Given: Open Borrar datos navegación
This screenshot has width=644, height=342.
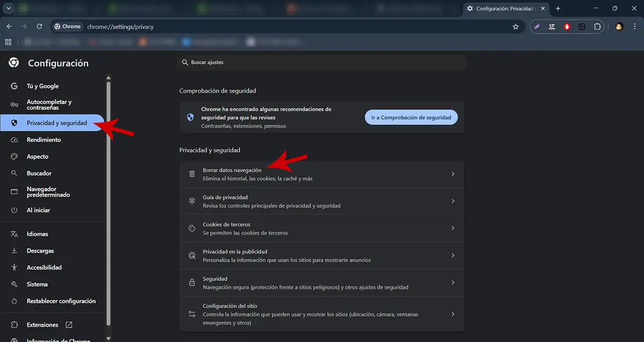Looking at the screenshot, I should pos(322,173).
